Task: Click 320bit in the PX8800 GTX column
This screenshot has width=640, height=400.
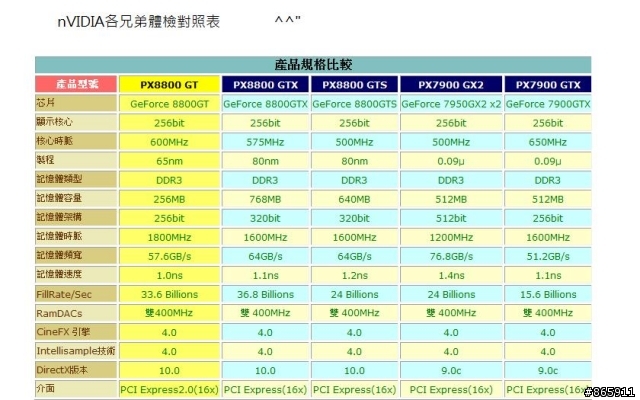Action: (x=265, y=218)
